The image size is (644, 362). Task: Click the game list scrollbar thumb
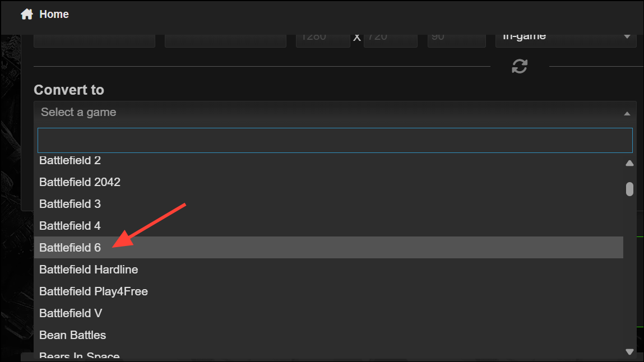(x=629, y=189)
